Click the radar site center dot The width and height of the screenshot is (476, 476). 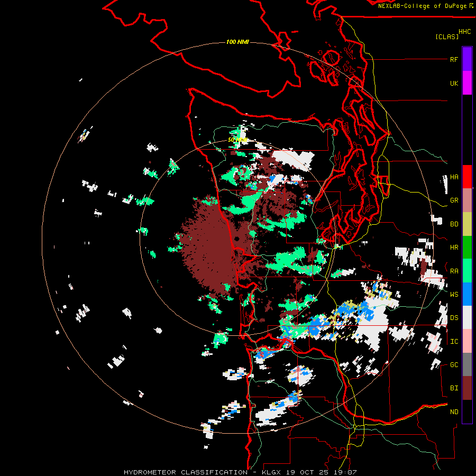[x=237, y=239]
